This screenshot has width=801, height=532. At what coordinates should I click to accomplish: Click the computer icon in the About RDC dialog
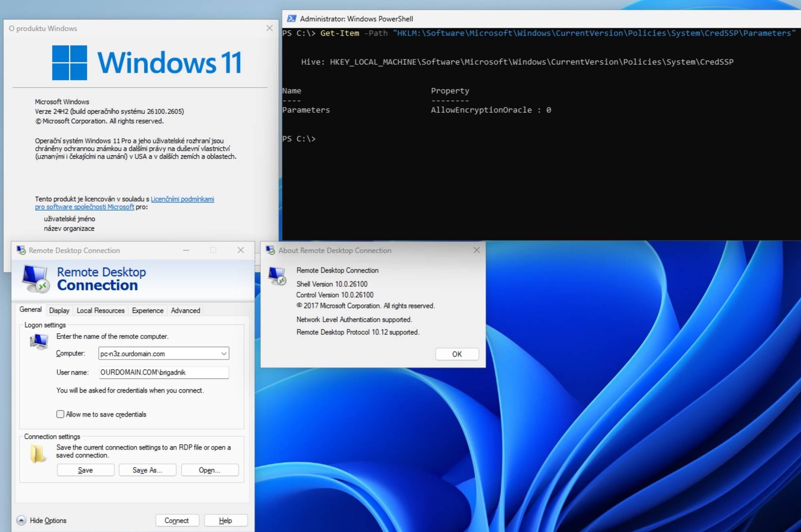(277, 276)
